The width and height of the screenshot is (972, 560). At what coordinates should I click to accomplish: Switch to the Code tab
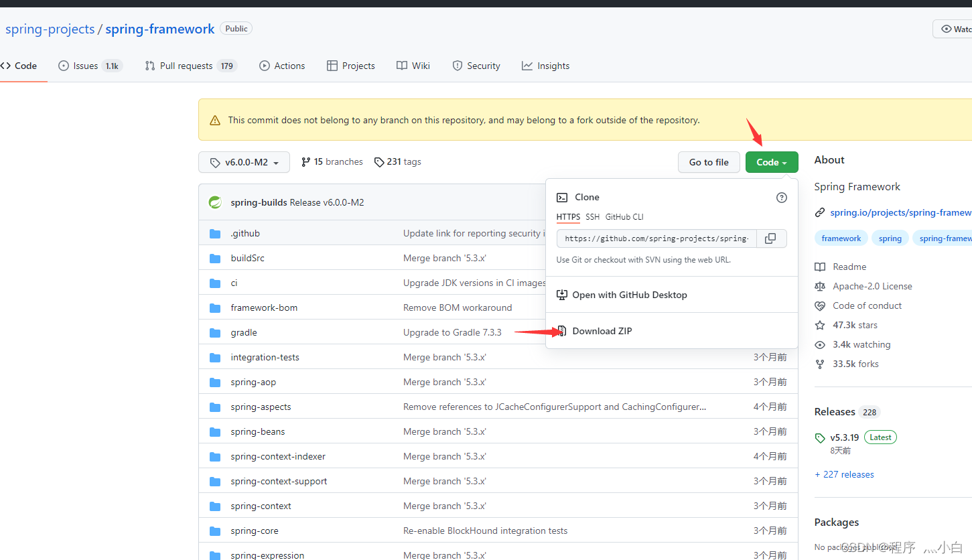pos(19,66)
